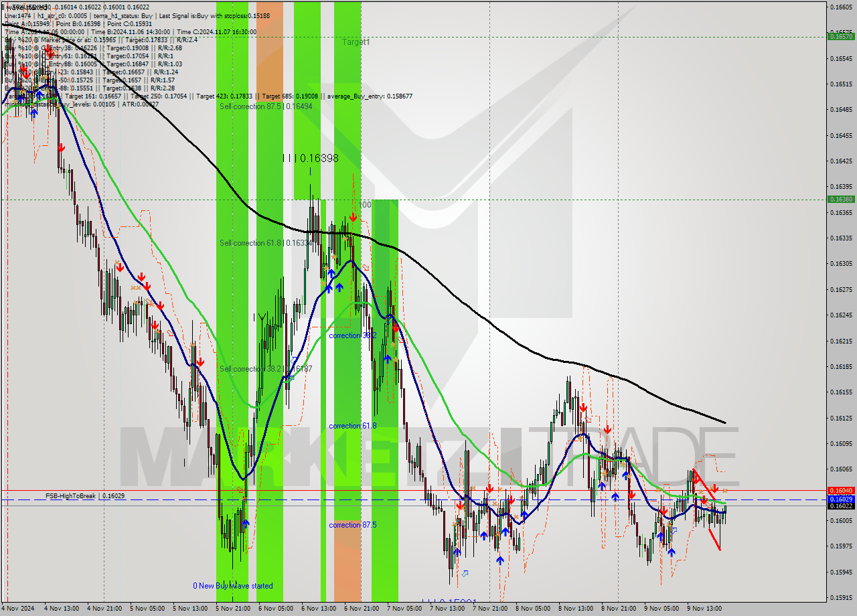This screenshot has width=857, height=616.
Task: Select the 'Sell correction 38.2 | 0.16187' label
Action: (266, 368)
